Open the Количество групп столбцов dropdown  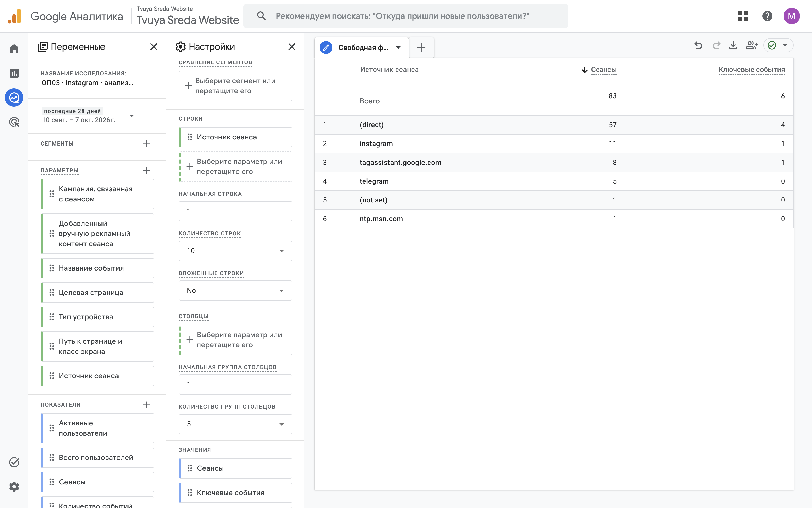pyautogui.click(x=235, y=424)
